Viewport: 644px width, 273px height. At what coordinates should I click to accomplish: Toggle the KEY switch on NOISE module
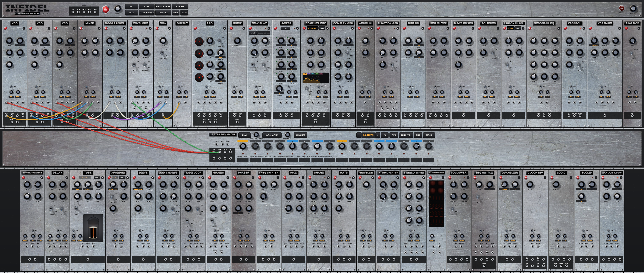[234, 87]
